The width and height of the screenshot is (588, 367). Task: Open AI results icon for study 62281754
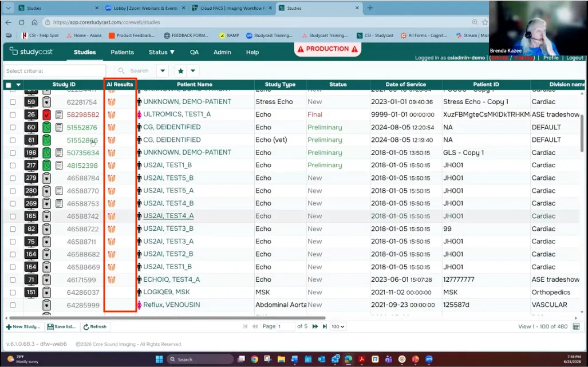[112, 102]
